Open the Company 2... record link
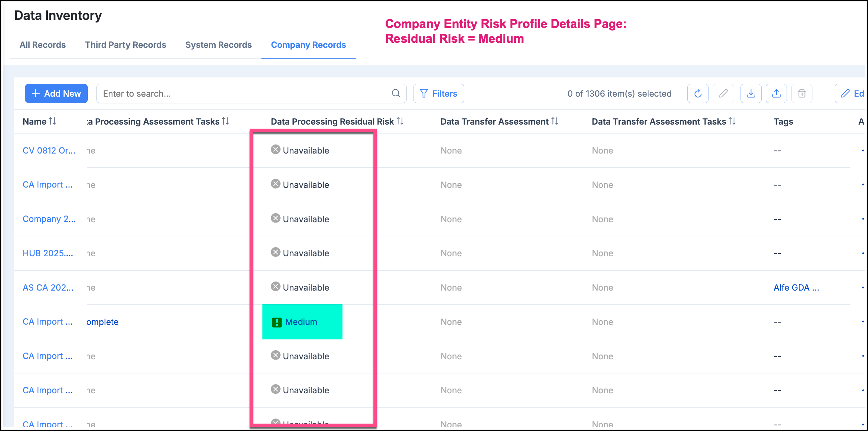This screenshot has width=868, height=431. (49, 219)
